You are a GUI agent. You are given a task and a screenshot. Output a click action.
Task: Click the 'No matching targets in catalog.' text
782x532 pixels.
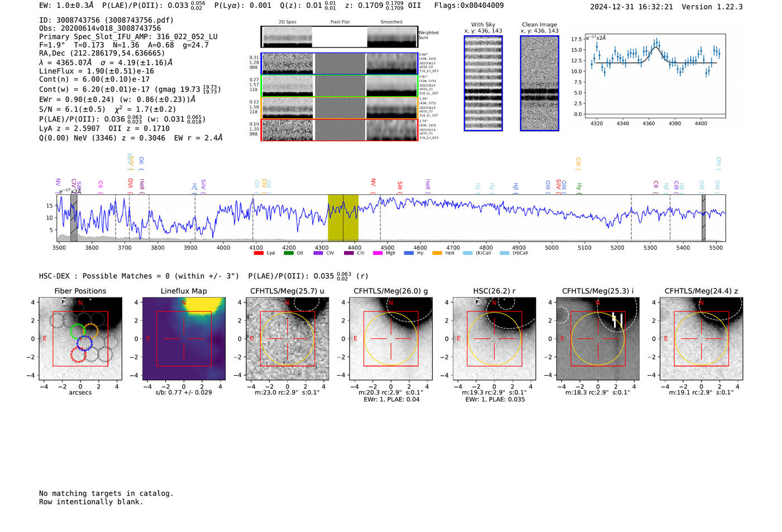(106, 493)
